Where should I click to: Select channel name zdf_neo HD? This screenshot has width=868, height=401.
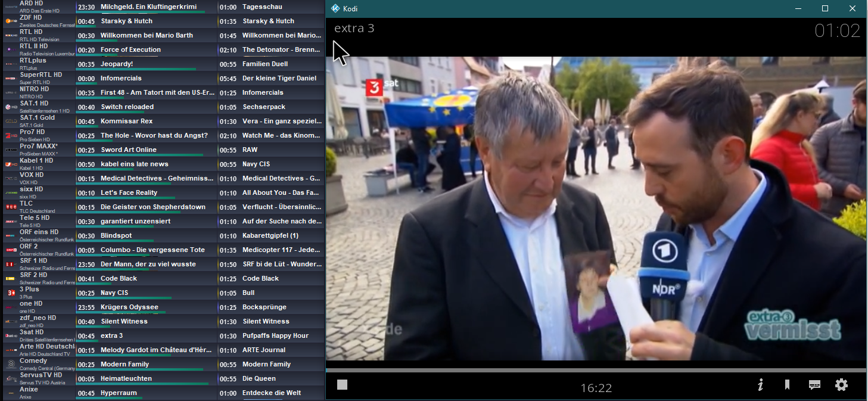click(38, 318)
